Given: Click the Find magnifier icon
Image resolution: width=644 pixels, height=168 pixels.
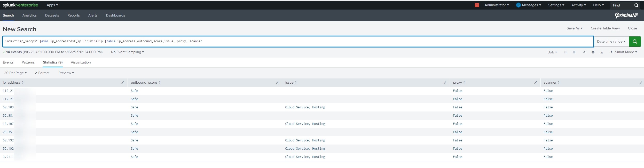Looking at the screenshot, I should pos(636,5).
